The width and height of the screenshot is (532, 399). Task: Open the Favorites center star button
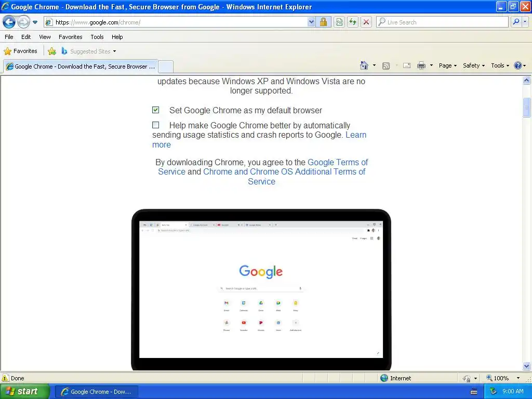20,51
